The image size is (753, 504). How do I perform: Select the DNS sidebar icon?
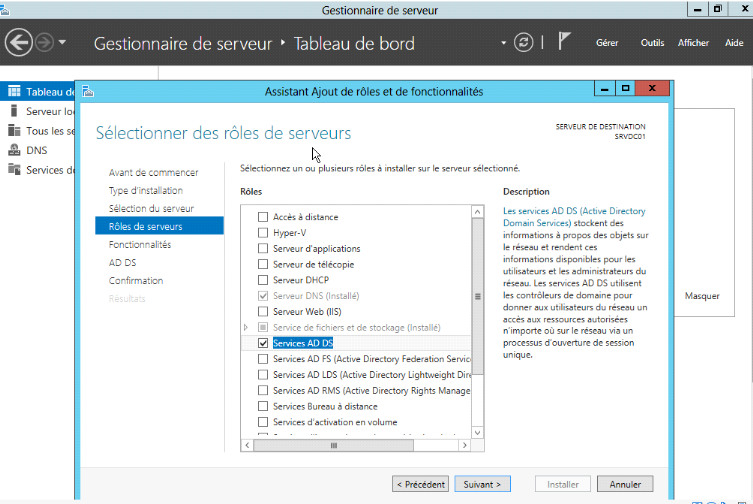click(x=14, y=150)
